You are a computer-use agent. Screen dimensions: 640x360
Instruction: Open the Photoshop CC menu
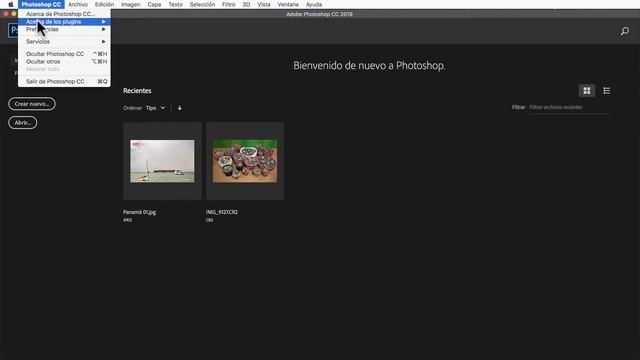click(41, 4)
